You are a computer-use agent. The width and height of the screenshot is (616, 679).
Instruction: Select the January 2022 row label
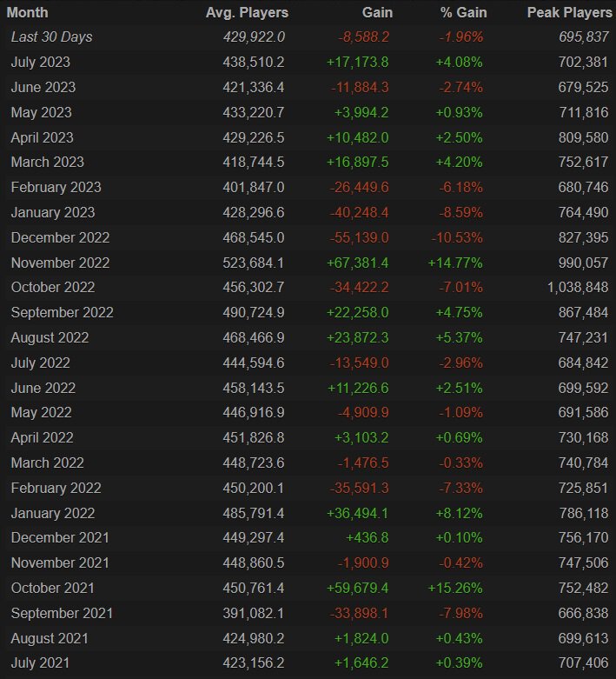[x=53, y=513]
